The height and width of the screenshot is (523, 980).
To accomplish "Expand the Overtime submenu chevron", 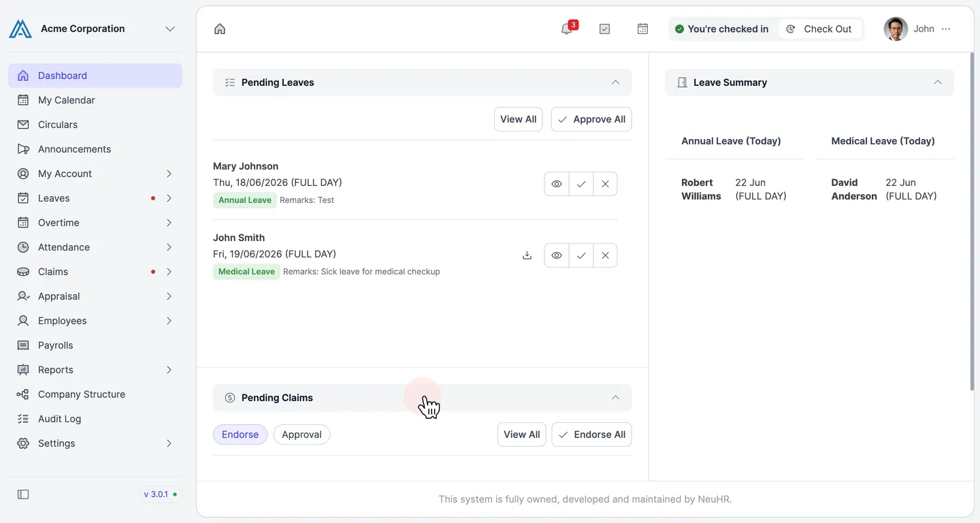I will [169, 223].
